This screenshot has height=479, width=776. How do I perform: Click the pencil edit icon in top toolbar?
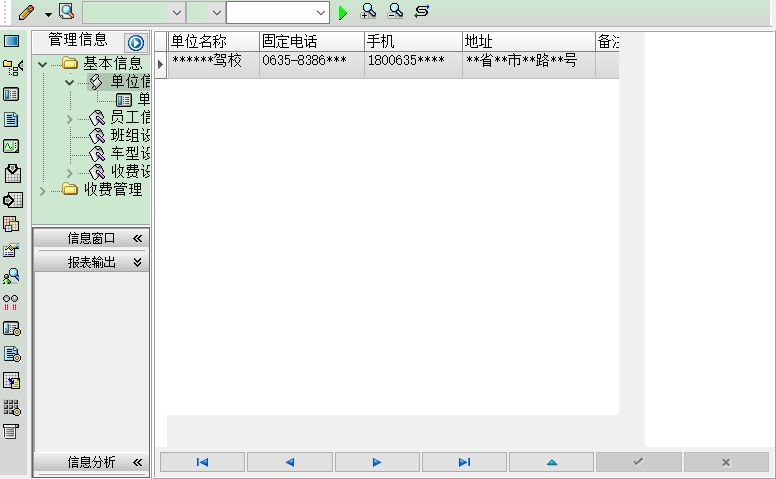(26, 12)
